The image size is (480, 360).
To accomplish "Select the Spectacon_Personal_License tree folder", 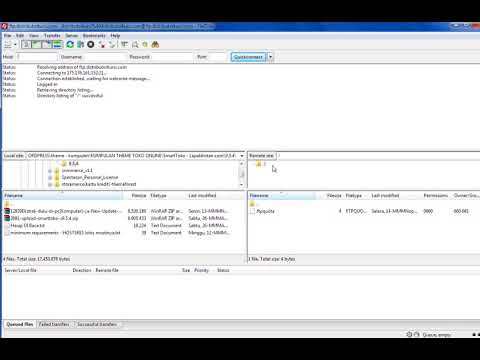I will (x=90, y=177).
